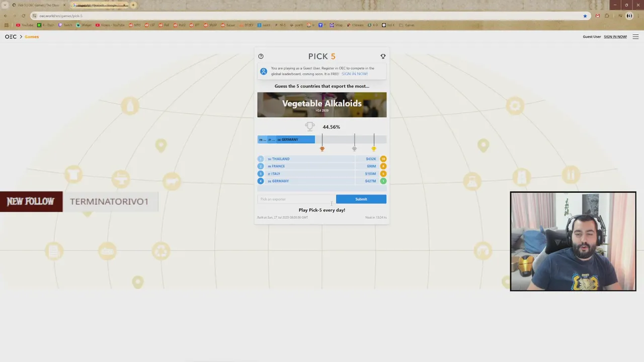Click the rank badge on Italy row
Viewport: 644px width, 362px height.
(383, 173)
